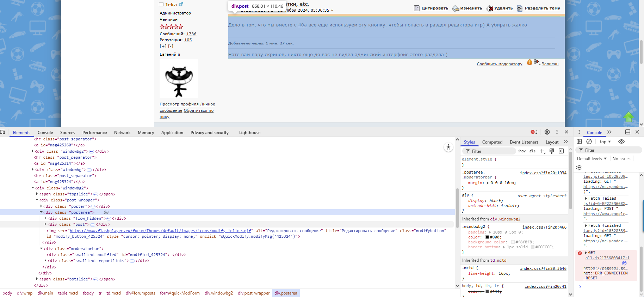This screenshot has height=297, width=644.
Task: Open the Default levels dropdown
Action: 592,159
